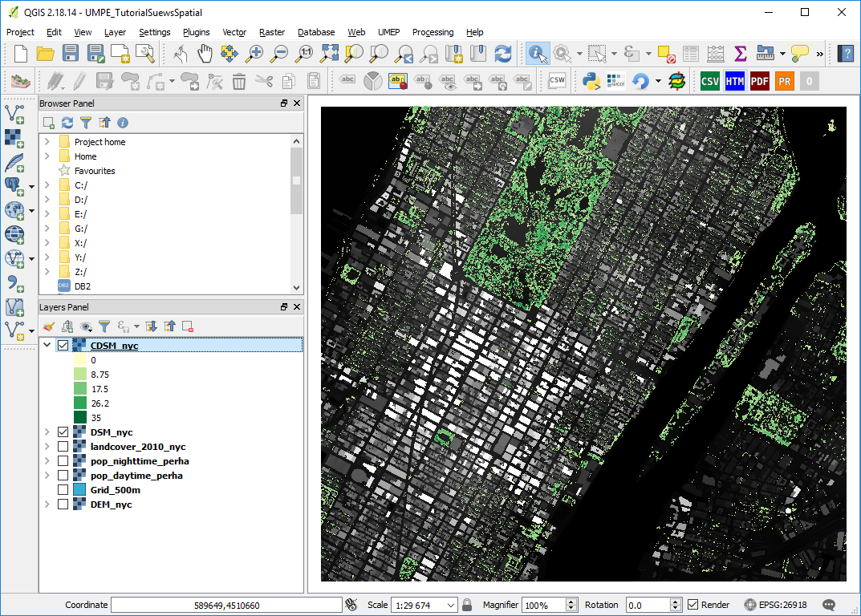Open the Statistical Summary sigma tool

[x=740, y=53]
